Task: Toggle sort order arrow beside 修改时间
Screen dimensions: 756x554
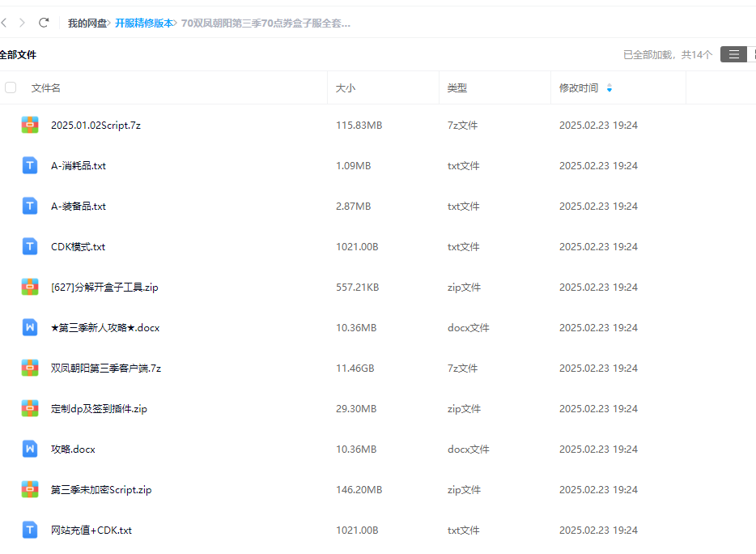Action: pos(609,88)
